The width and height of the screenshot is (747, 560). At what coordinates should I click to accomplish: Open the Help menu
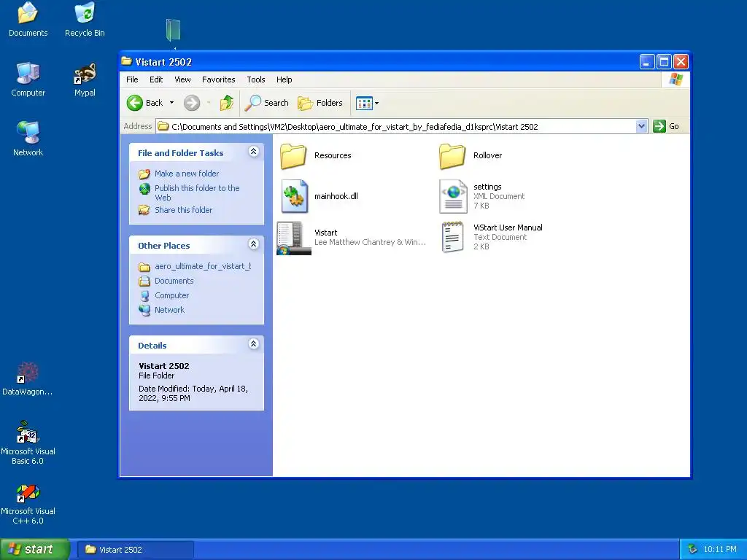coord(284,79)
